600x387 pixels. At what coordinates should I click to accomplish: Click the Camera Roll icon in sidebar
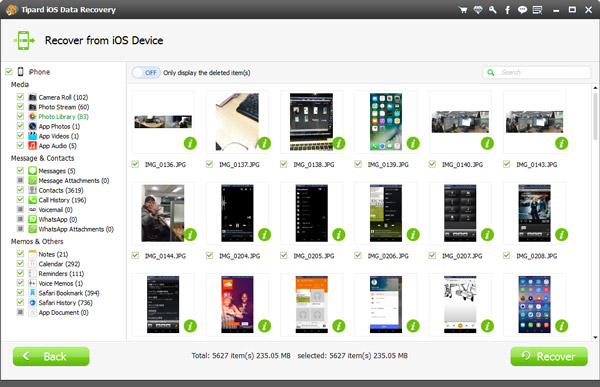point(33,97)
